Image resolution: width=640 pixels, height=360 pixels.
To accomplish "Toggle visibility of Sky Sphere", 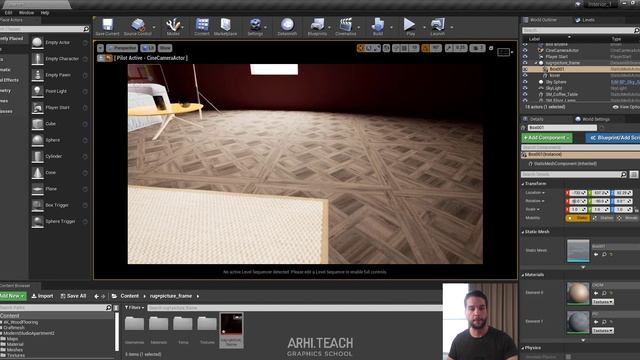I will (x=525, y=82).
